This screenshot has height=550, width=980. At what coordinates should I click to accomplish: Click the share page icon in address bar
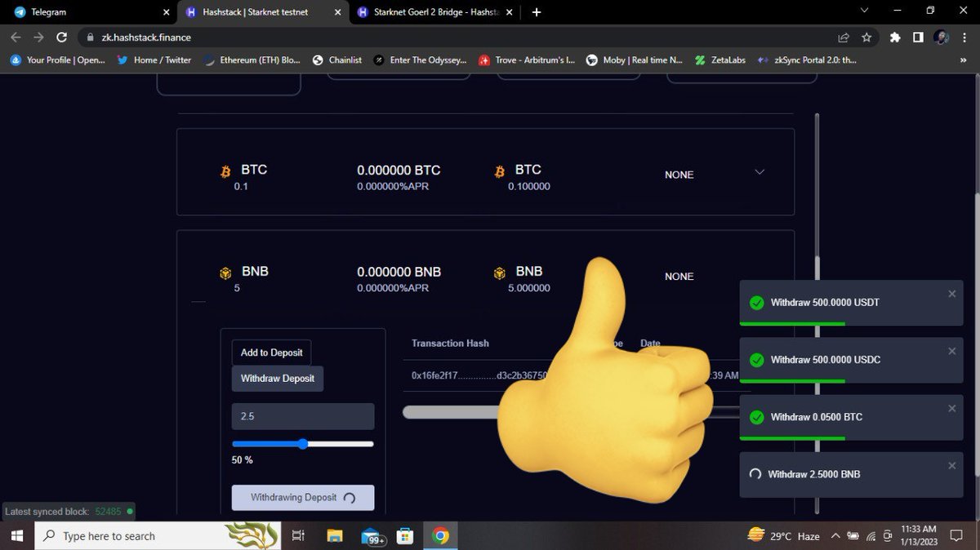[844, 38]
